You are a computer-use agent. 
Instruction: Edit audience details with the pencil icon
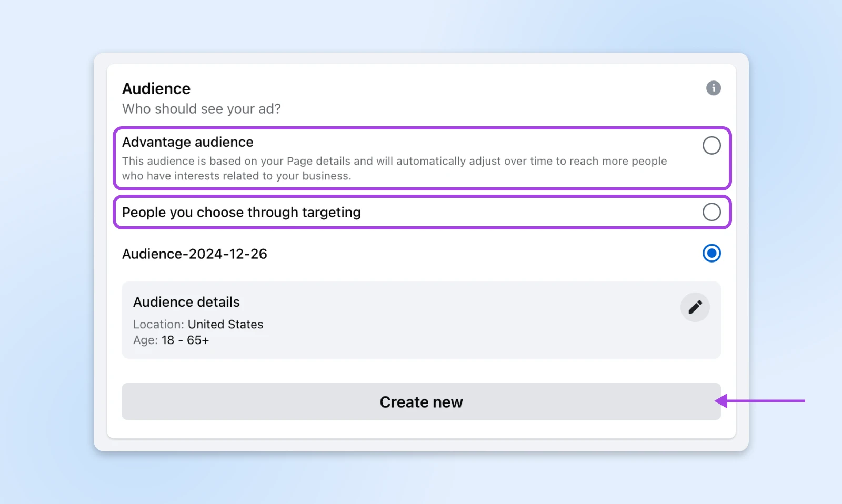tap(695, 307)
